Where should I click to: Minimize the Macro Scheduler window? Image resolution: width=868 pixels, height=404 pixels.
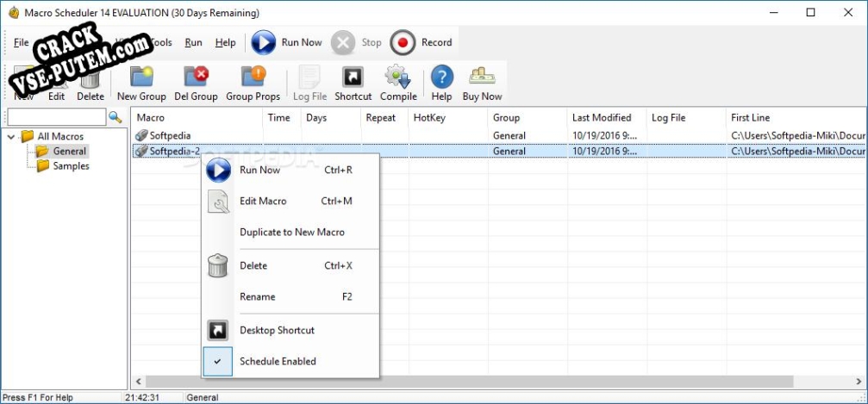773,13
